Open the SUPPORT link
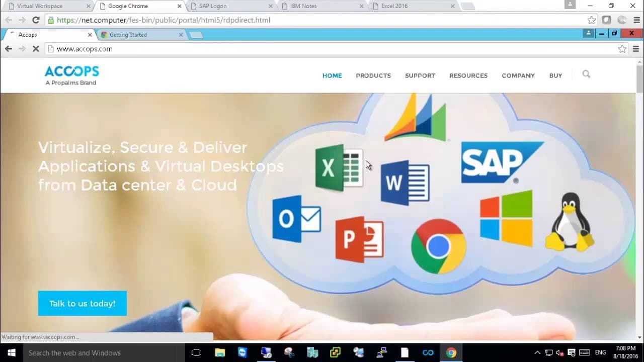 (x=420, y=75)
